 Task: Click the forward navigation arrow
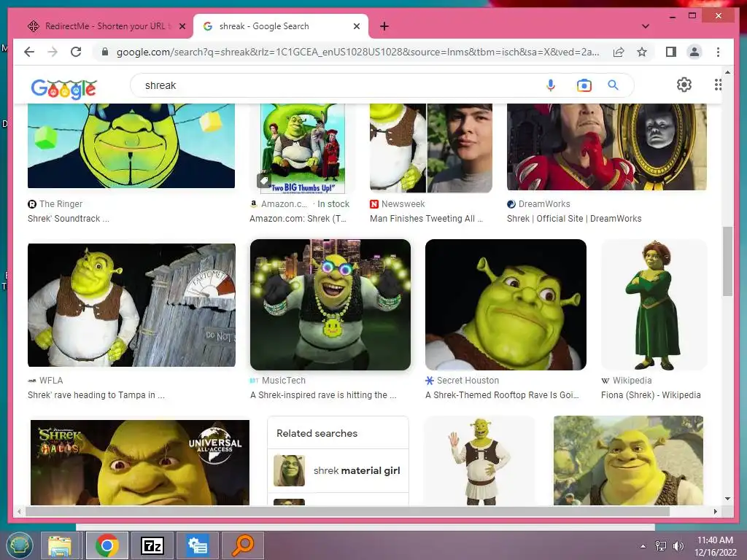pos(53,52)
